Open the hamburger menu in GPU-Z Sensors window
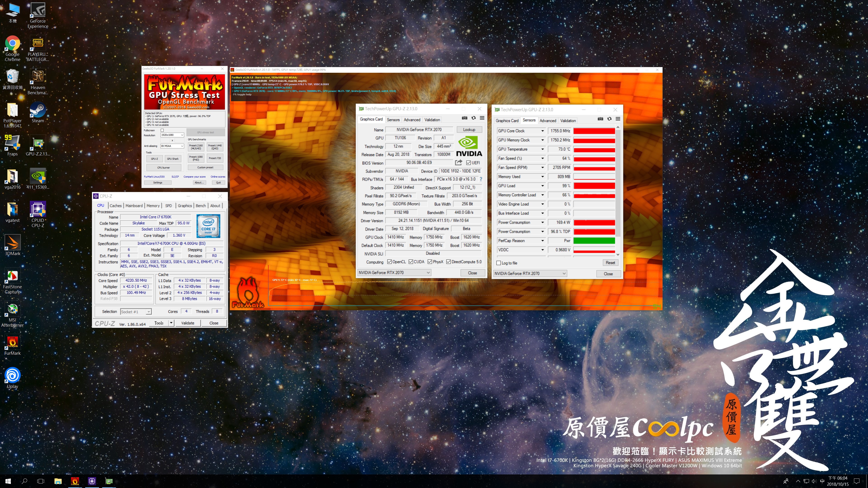This screenshot has width=868, height=488. [x=618, y=119]
